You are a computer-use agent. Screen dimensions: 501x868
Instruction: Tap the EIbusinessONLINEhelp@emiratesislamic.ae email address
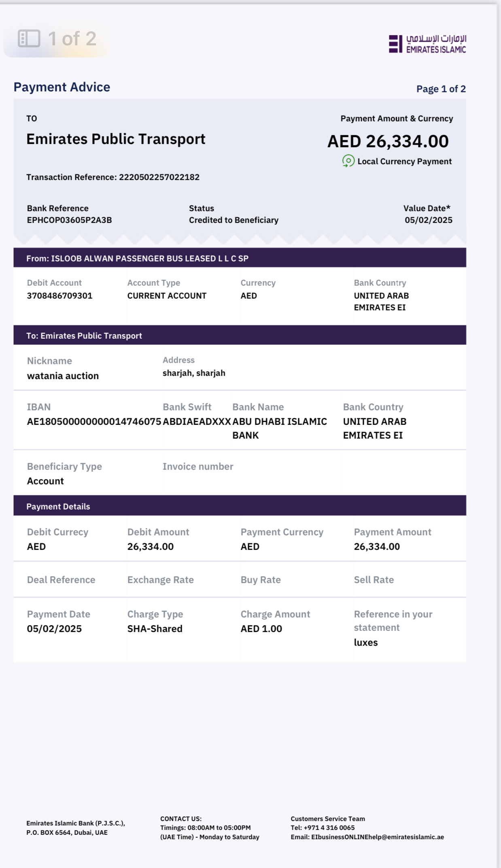pyautogui.click(x=378, y=837)
